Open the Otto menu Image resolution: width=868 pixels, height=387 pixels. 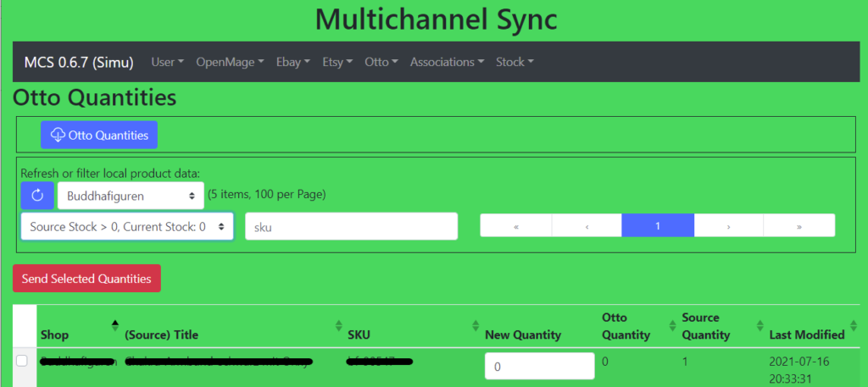tap(381, 62)
